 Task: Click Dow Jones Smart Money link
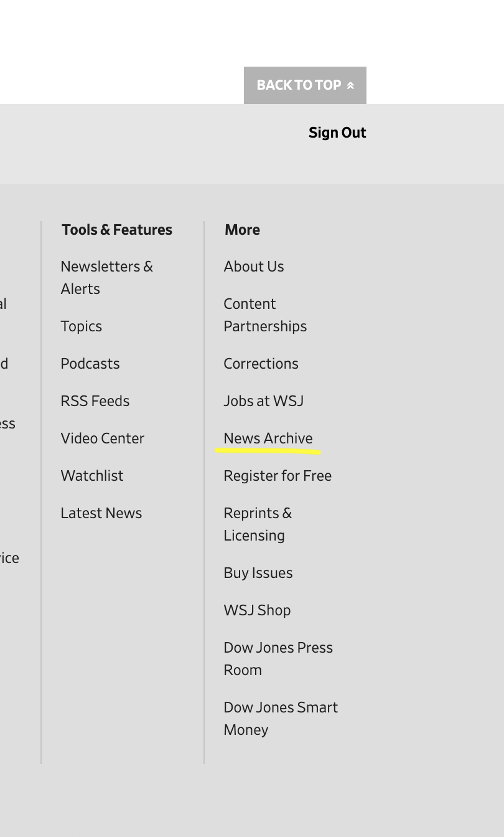(x=281, y=719)
